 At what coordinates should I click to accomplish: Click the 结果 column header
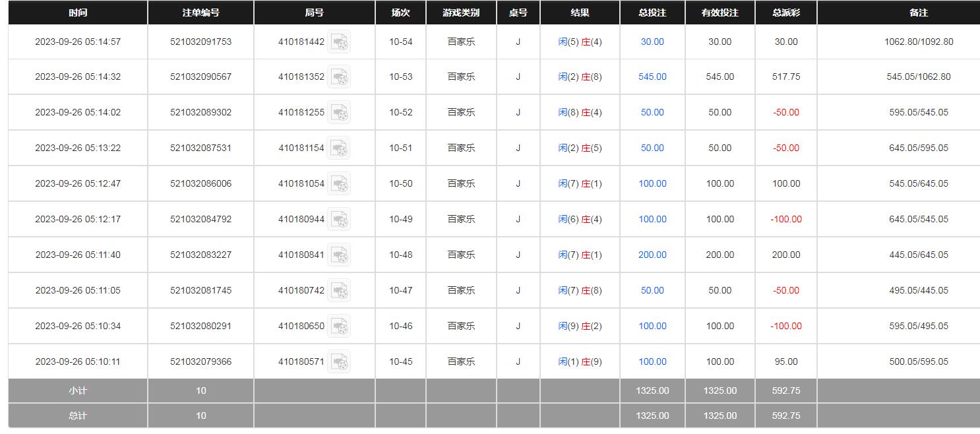(x=580, y=13)
